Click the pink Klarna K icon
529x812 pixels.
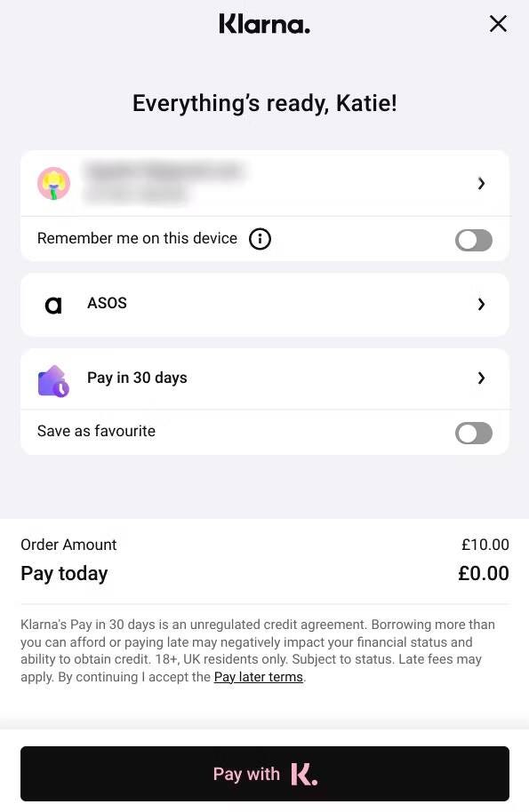304,774
